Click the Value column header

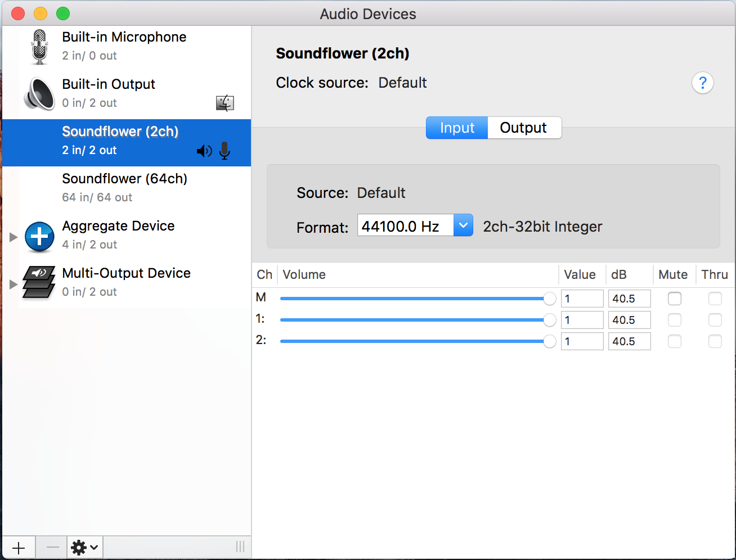coord(582,274)
